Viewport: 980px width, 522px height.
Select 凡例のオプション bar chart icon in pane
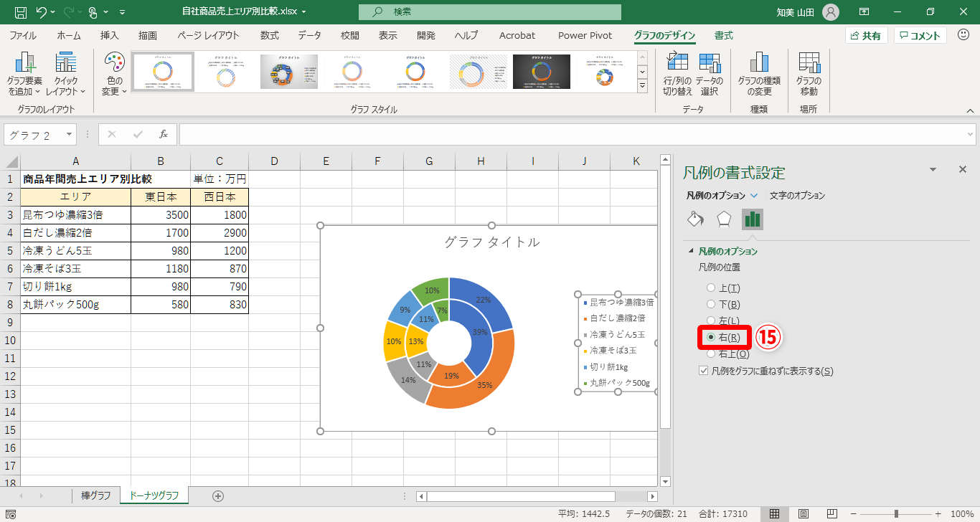click(753, 219)
